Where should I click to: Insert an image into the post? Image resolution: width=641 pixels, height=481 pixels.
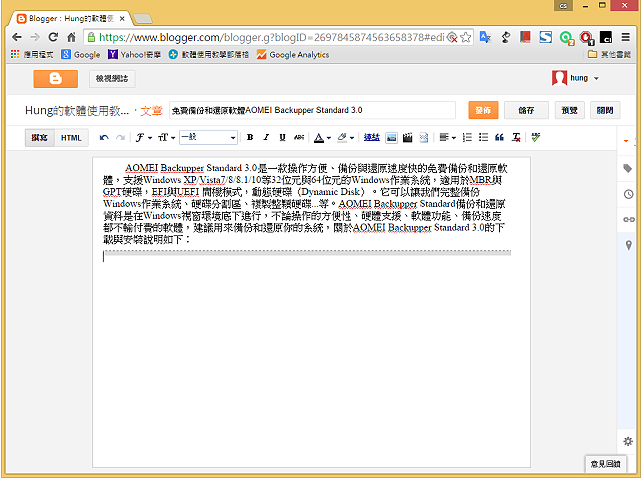391,138
